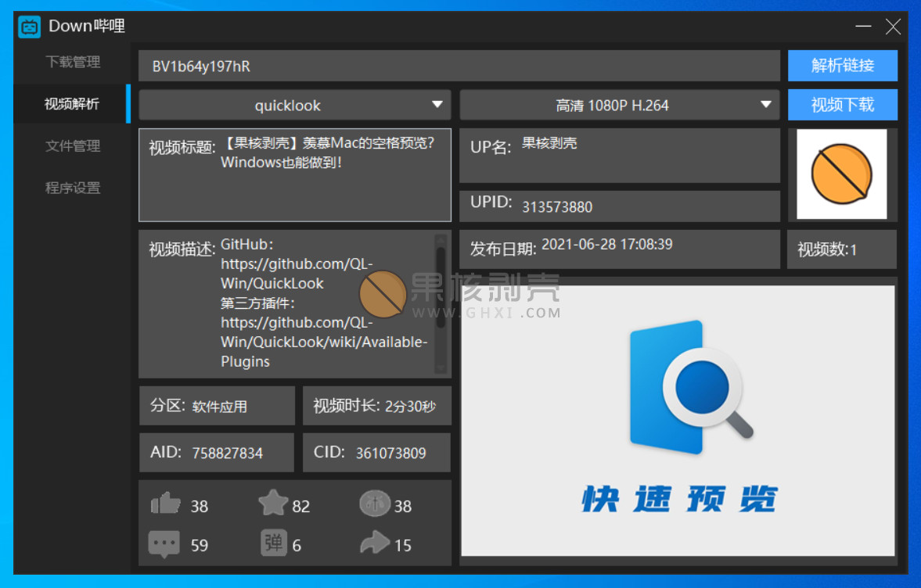Click the coin count icon

(x=375, y=504)
